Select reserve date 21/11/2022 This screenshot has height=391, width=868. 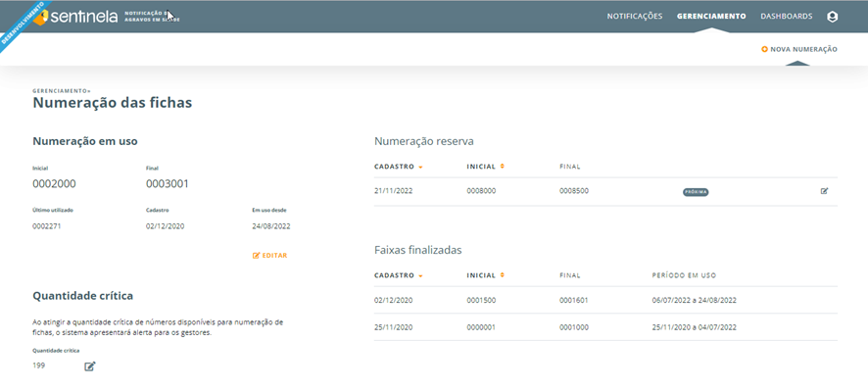pyautogui.click(x=394, y=191)
